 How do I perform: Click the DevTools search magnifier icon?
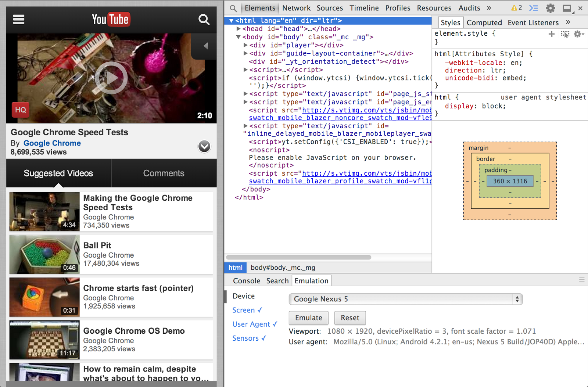point(233,8)
